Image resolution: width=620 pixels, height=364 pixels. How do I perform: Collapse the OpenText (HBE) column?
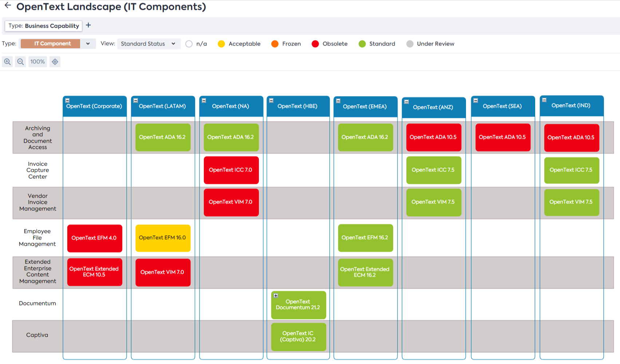(271, 100)
